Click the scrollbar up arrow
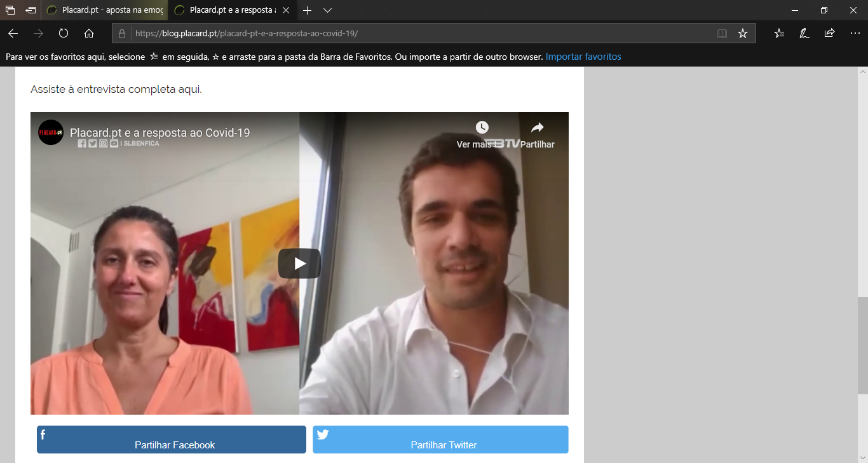The width and height of the screenshot is (868, 463). pyautogui.click(x=862, y=72)
